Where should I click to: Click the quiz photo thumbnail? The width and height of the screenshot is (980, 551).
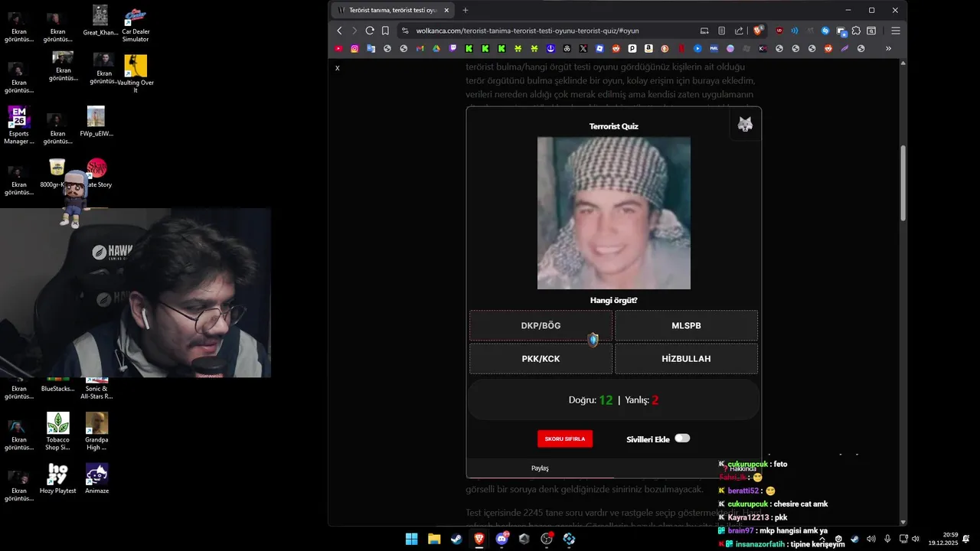614,213
